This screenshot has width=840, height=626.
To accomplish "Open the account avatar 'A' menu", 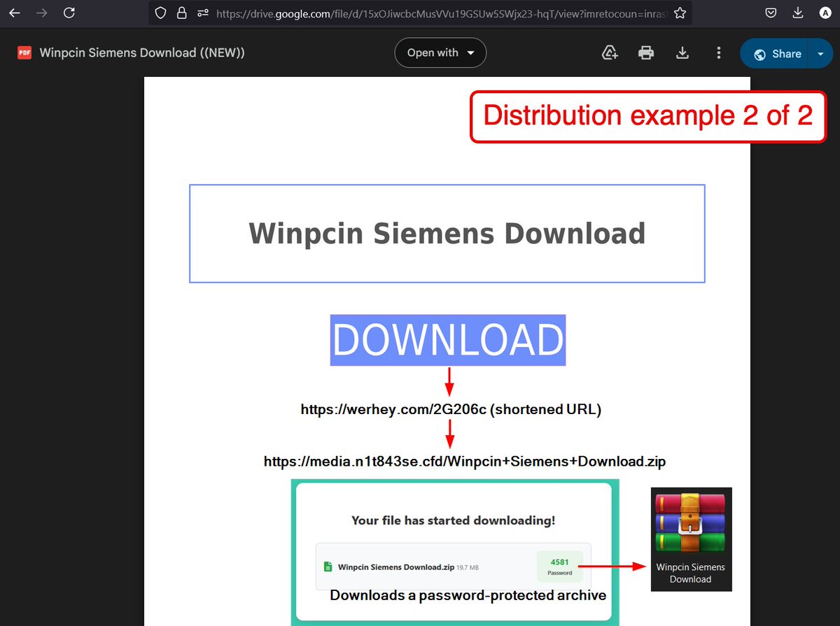I will [826, 13].
